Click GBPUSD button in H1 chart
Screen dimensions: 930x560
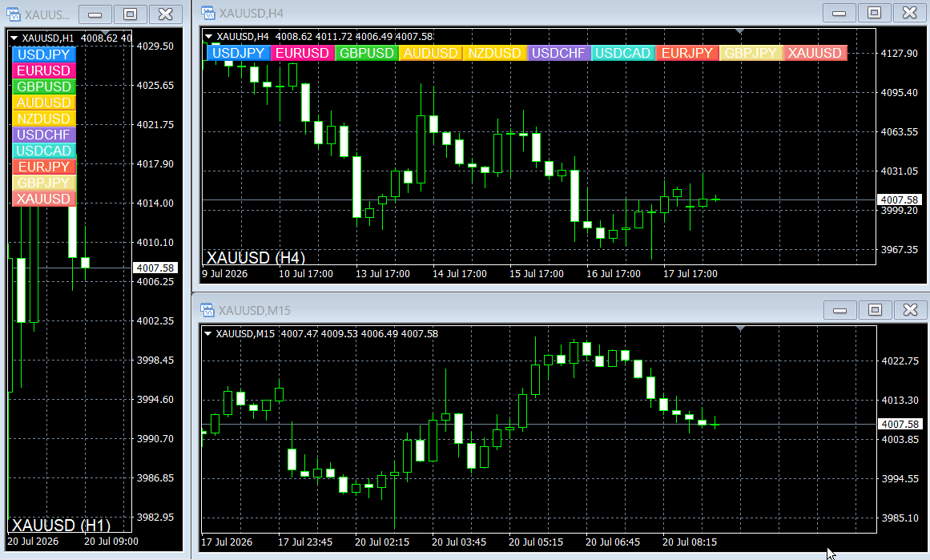(44, 87)
